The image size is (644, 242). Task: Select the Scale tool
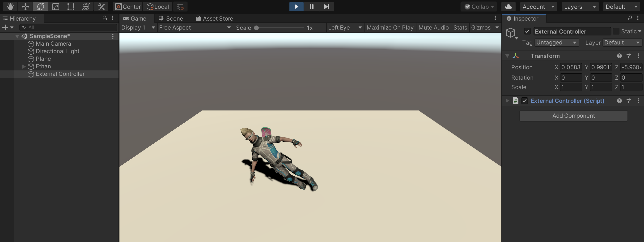coord(55,7)
